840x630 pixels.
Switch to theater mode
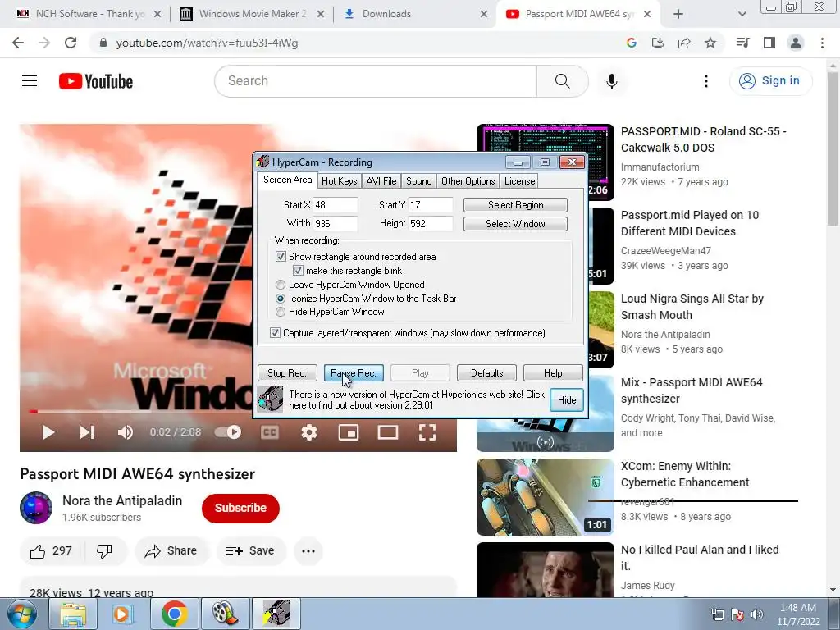[388, 432]
